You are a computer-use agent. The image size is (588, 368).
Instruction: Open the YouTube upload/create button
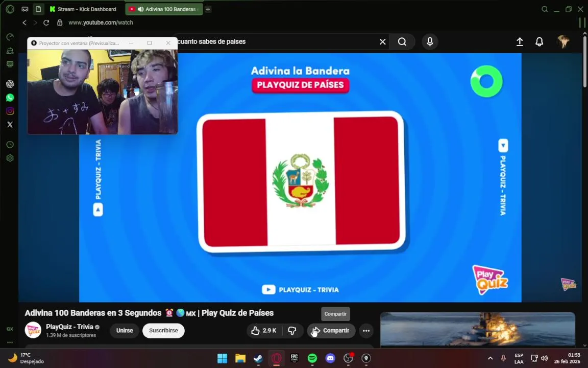coord(520,42)
